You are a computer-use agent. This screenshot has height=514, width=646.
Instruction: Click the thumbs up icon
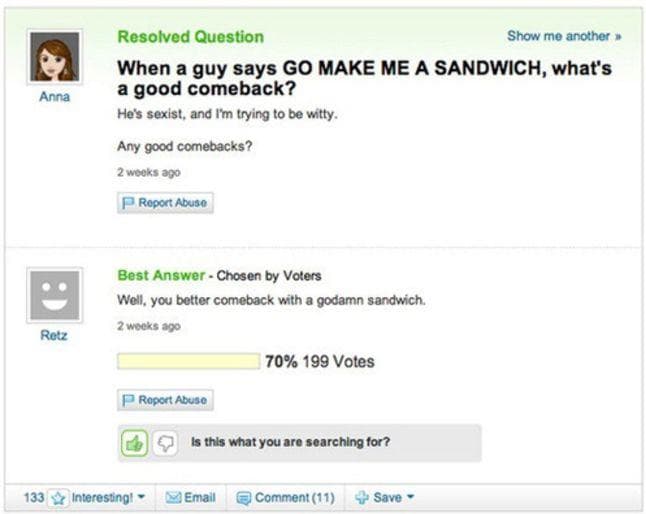pos(133,442)
